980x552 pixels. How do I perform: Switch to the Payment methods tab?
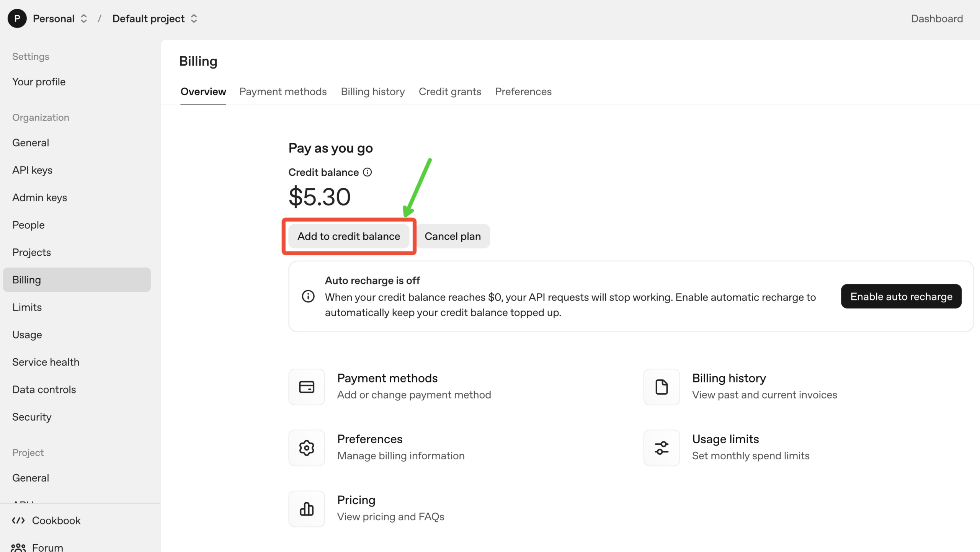pyautogui.click(x=283, y=91)
